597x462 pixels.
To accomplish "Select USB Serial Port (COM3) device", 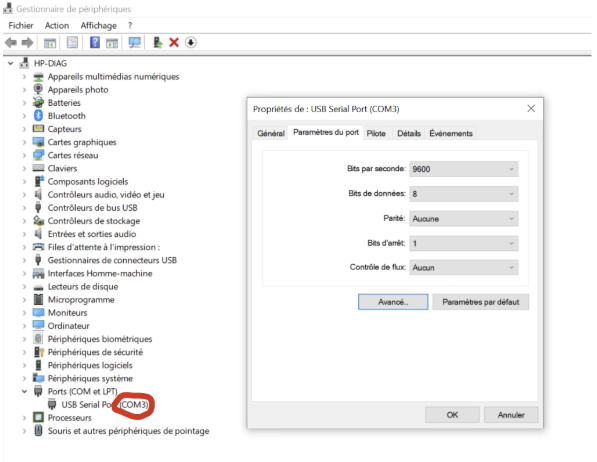I will click(98, 404).
